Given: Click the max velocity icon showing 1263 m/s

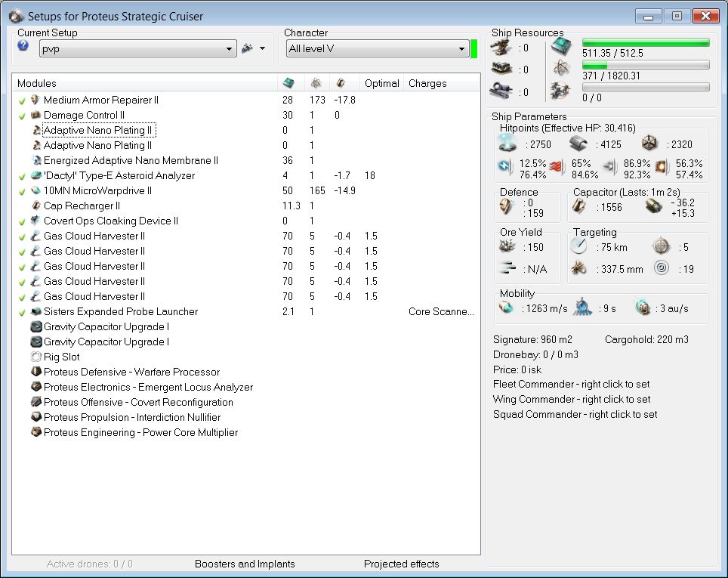Looking at the screenshot, I should pyautogui.click(x=506, y=308).
